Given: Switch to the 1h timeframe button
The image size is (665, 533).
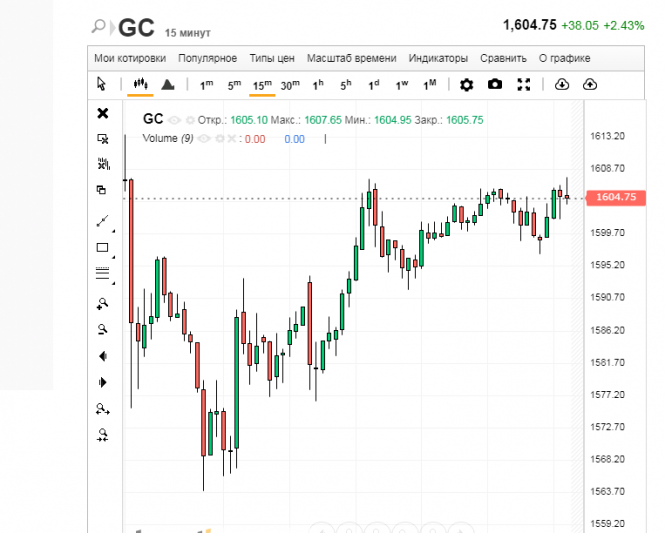Looking at the screenshot, I should (x=318, y=85).
